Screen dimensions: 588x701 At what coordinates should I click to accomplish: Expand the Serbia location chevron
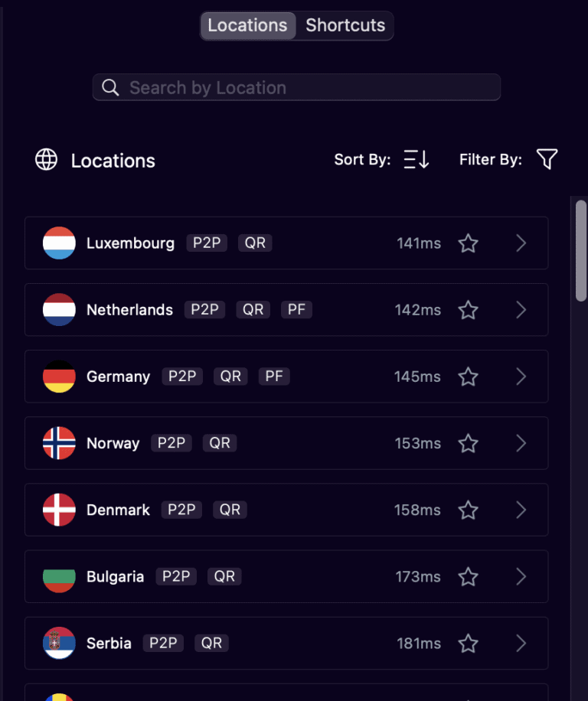pos(521,644)
